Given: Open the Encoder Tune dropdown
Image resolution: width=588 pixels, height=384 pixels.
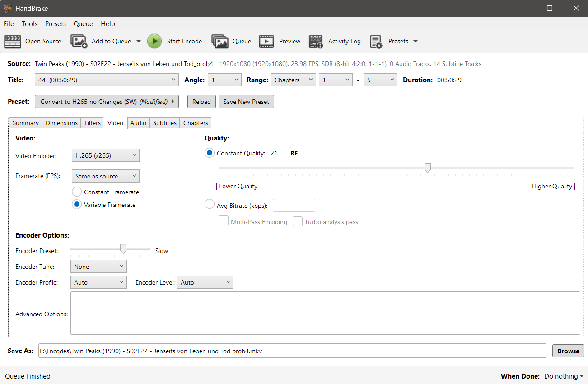Looking at the screenshot, I should [x=98, y=267].
